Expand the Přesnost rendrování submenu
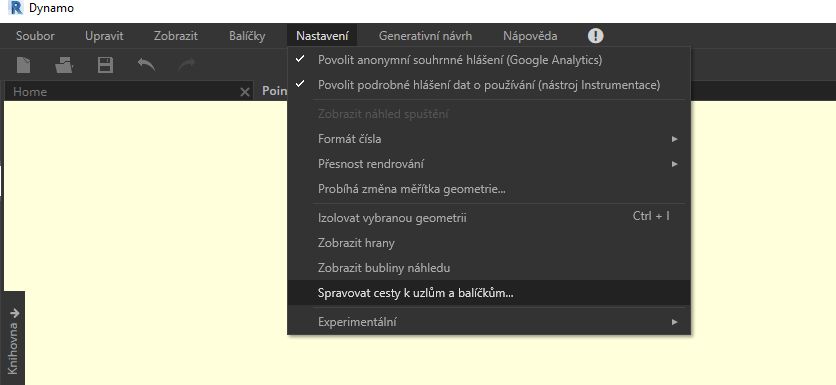Viewport: 836px width, 385px height. click(489, 164)
